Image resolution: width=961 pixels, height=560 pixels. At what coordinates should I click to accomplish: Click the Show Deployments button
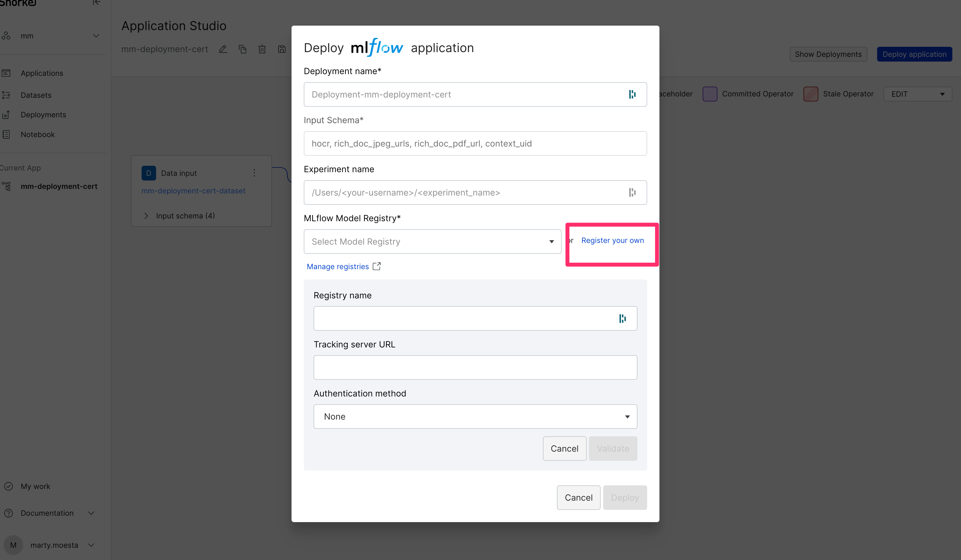click(828, 54)
